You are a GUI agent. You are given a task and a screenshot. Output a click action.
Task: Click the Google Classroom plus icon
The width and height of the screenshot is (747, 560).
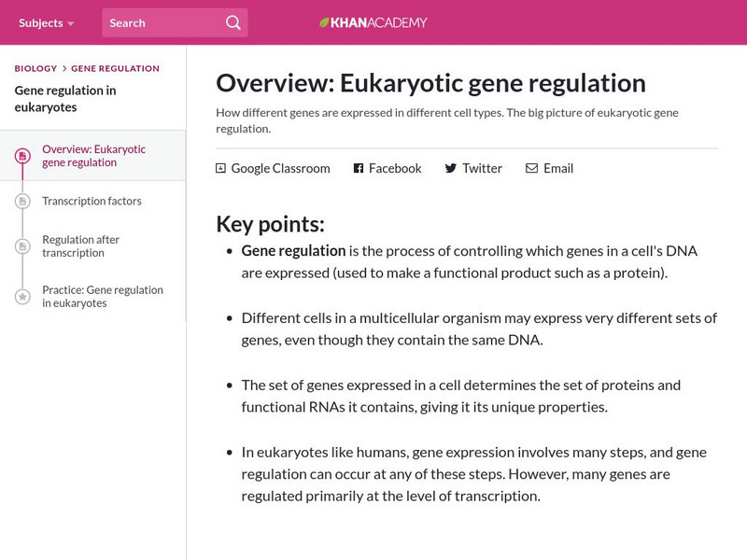pos(221,169)
